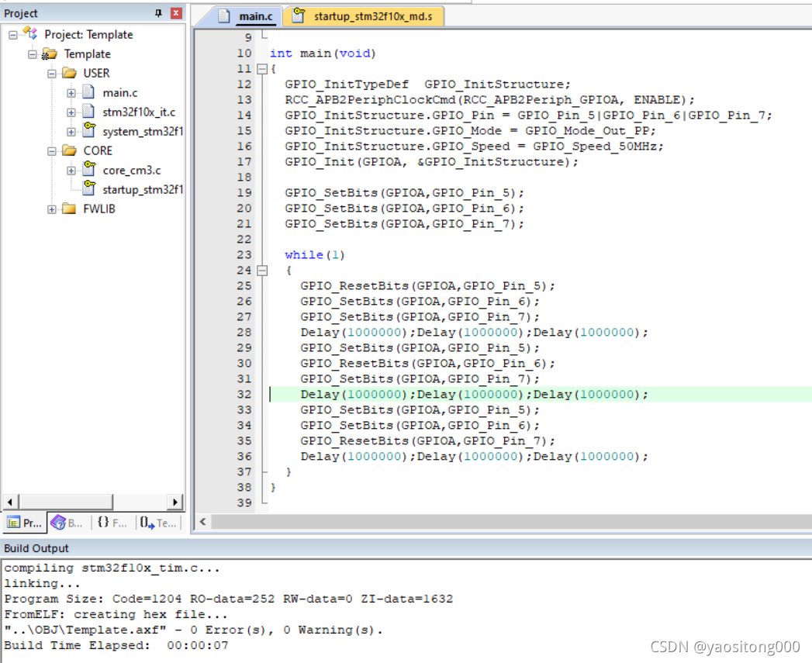Click GPIO_ResetBits Pin_6 on line 30
This screenshot has width=812, height=663.
pos(427,364)
